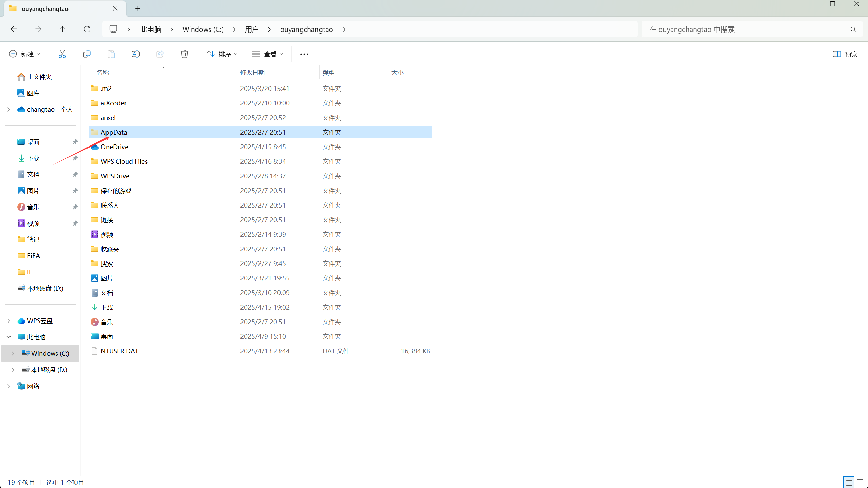Go up one folder level

(62, 29)
